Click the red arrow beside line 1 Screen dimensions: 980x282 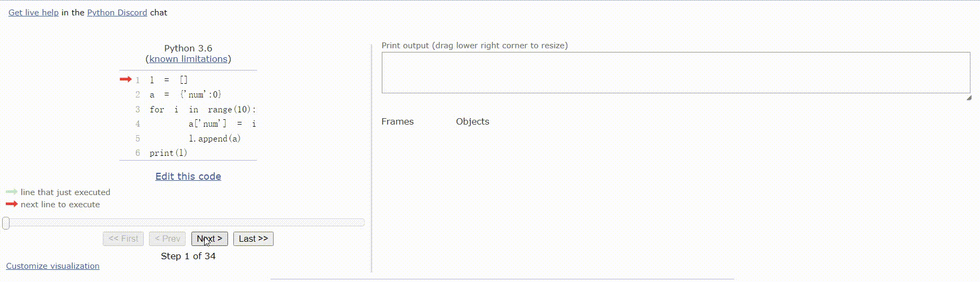(125, 80)
